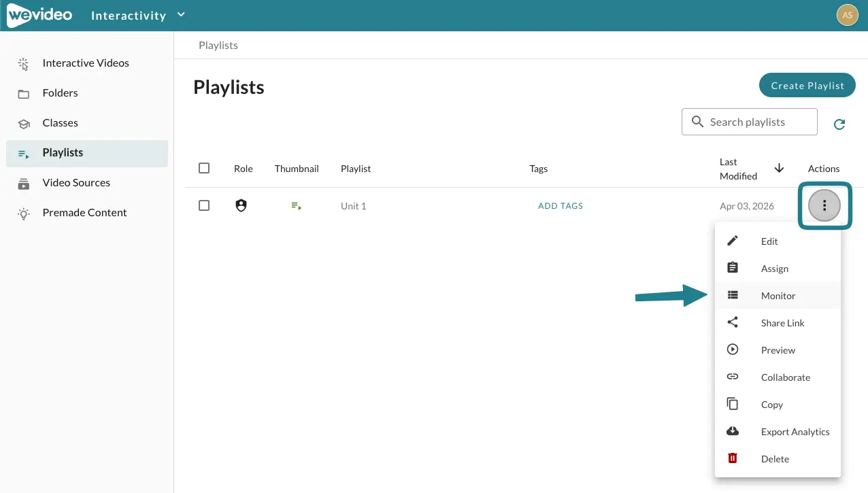Go to Folders section
This screenshot has height=493, width=868.
coord(87,93)
